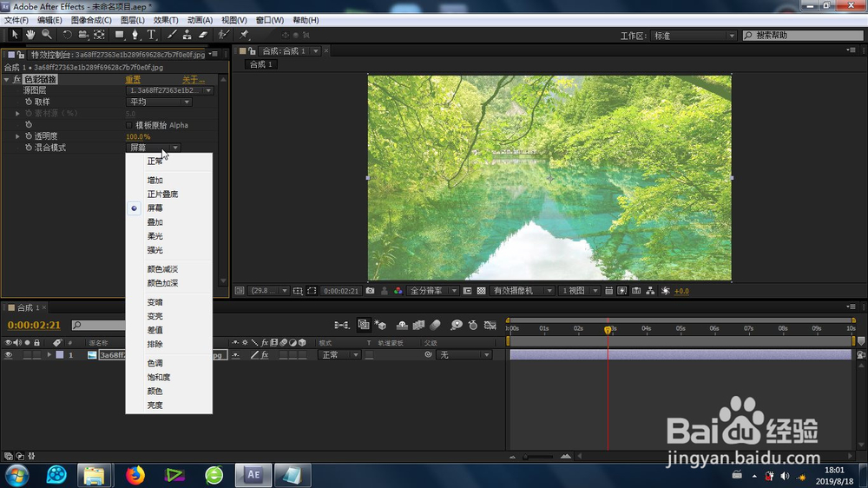Click 关于... link of the effect
Screen dimensions: 868x488
(194, 80)
